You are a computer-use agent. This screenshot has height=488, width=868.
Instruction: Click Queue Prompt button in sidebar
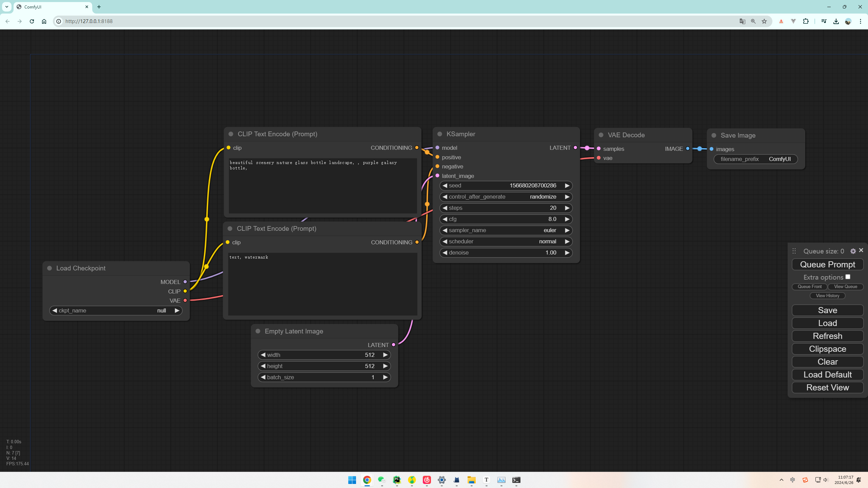pyautogui.click(x=827, y=264)
